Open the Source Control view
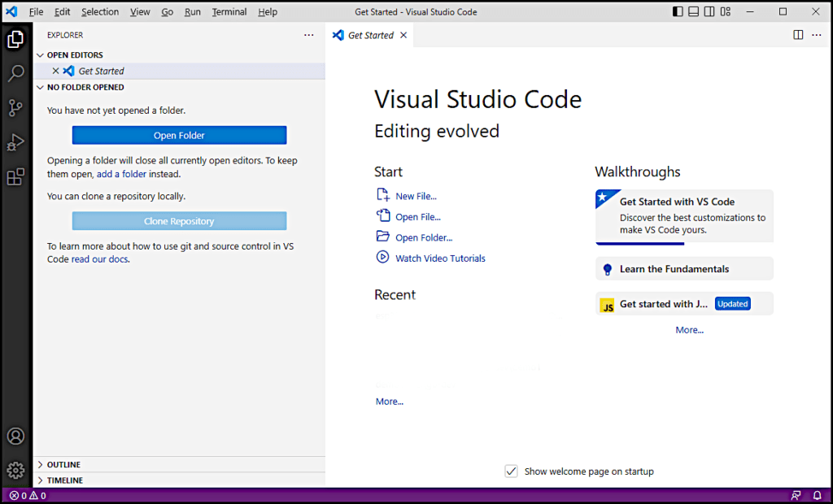Image resolution: width=833 pixels, height=504 pixels. [15, 107]
